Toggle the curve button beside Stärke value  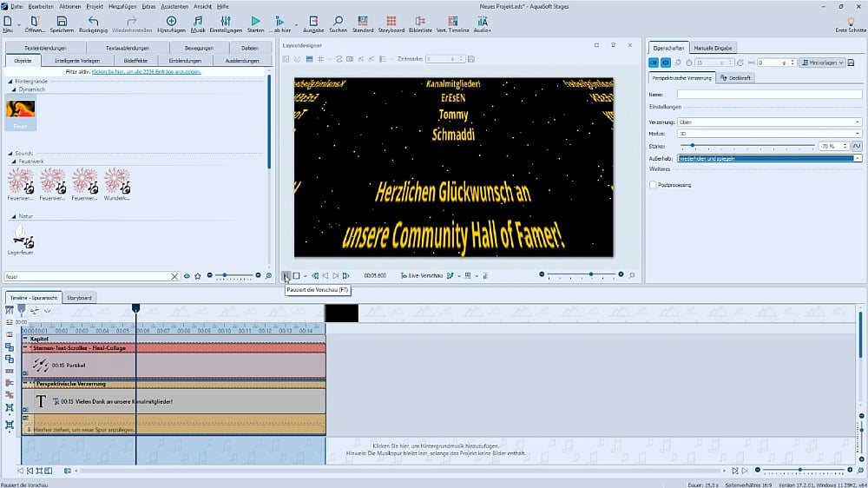click(x=857, y=146)
